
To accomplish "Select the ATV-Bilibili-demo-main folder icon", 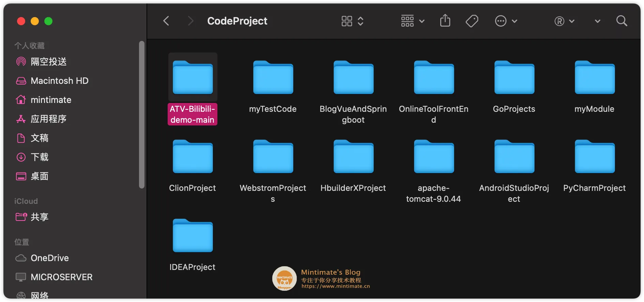I will [193, 77].
